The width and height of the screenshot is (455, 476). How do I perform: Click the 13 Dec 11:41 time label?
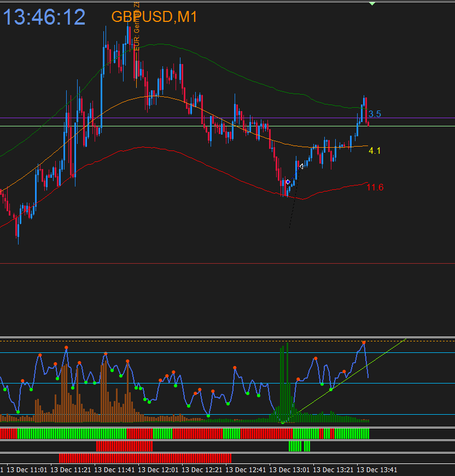114,469
